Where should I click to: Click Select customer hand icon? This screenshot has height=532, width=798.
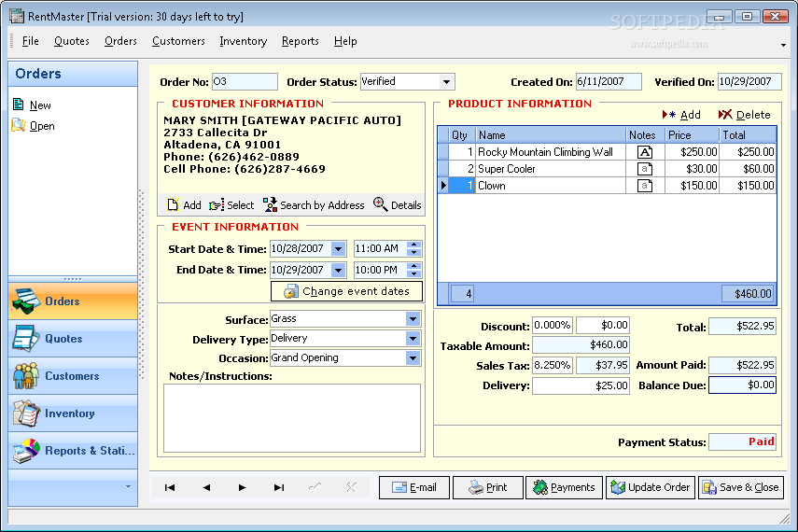[x=217, y=205]
